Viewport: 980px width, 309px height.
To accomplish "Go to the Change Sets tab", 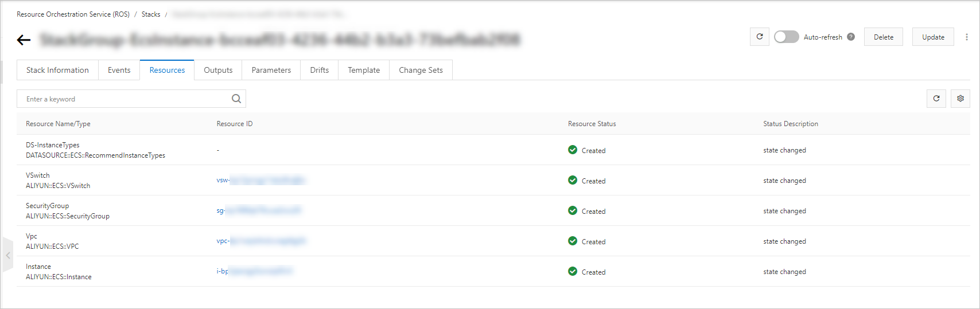I will click(x=421, y=70).
